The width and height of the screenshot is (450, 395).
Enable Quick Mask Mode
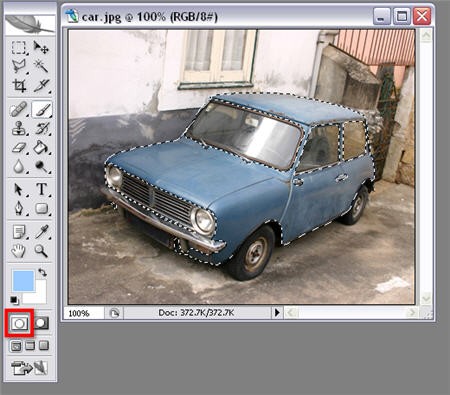click(41, 323)
